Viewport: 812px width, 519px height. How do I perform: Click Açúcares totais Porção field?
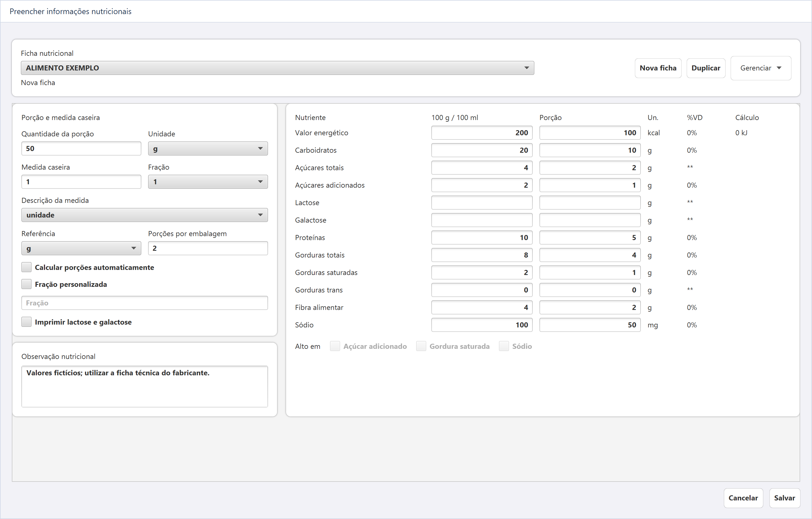coord(590,168)
